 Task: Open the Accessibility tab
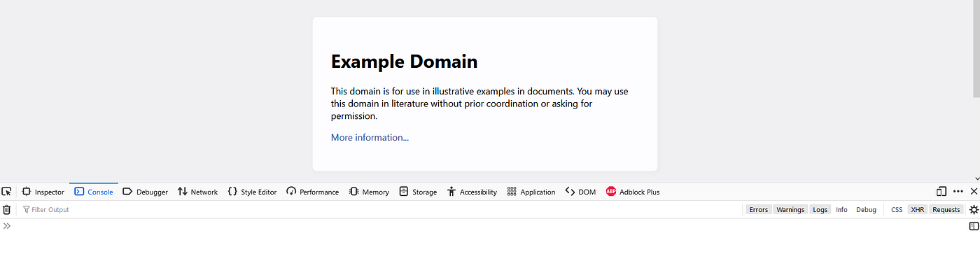point(472,192)
